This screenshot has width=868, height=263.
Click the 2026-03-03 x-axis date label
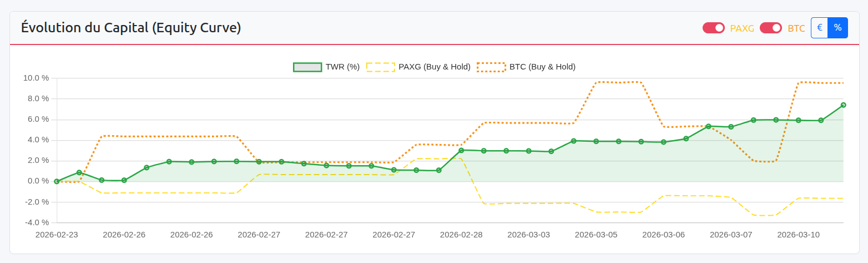(x=528, y=235)
